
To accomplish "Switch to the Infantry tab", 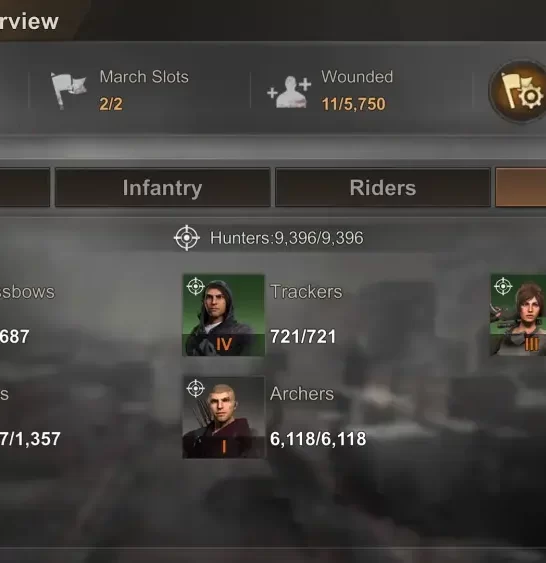I will pos(162,187).
